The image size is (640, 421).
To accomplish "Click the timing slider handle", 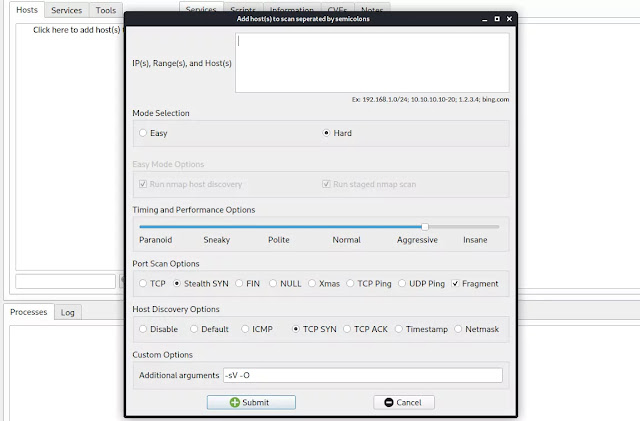I will 425,227.
